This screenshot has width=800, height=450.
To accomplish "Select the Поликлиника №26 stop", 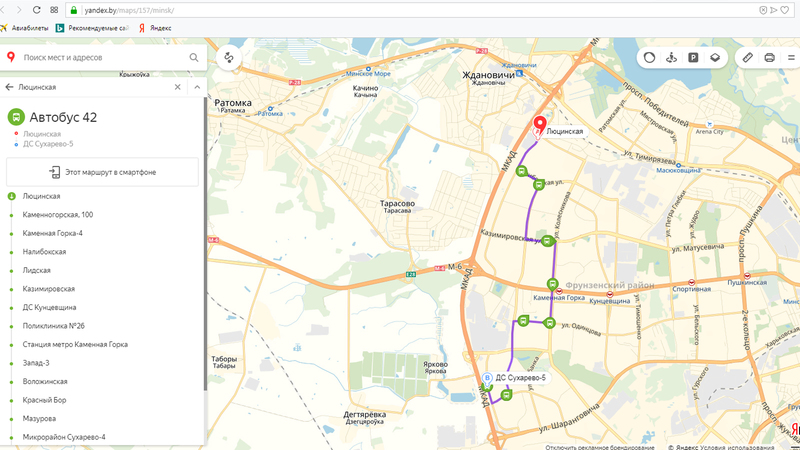I will [53, 326].
